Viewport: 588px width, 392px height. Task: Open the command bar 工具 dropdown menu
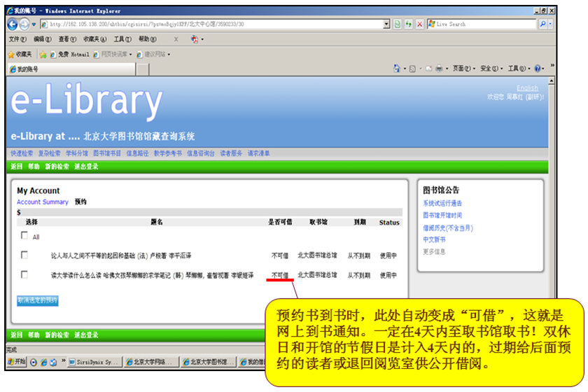[519, 69]
